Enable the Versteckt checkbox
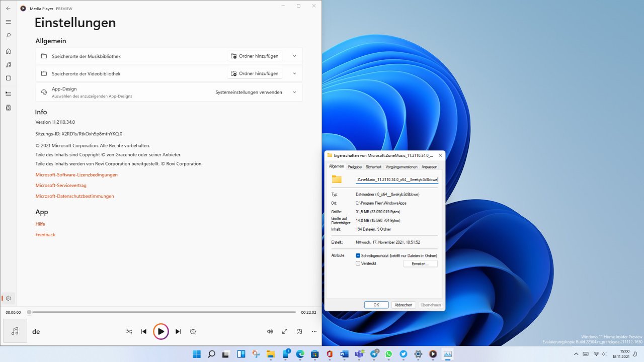Viewport: 644px width, 362px height. (358, 263)
